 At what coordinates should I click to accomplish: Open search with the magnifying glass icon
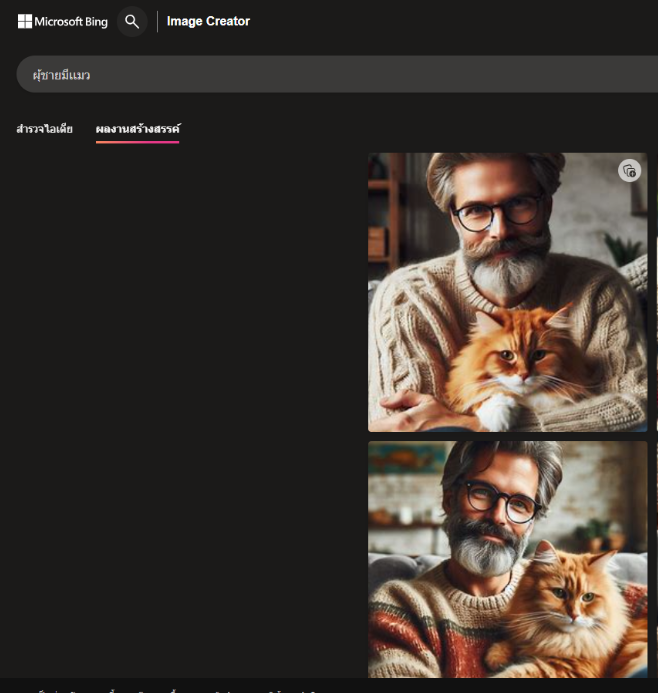coord(132,21)
